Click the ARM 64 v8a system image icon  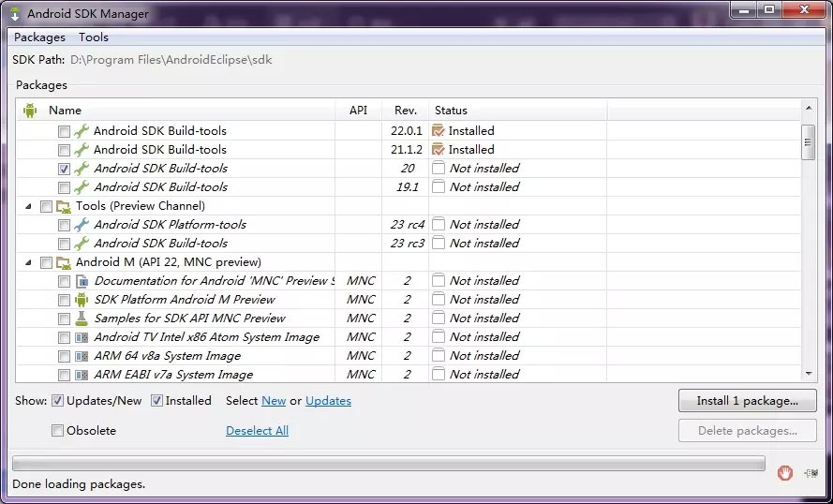(x=82, y=356)
